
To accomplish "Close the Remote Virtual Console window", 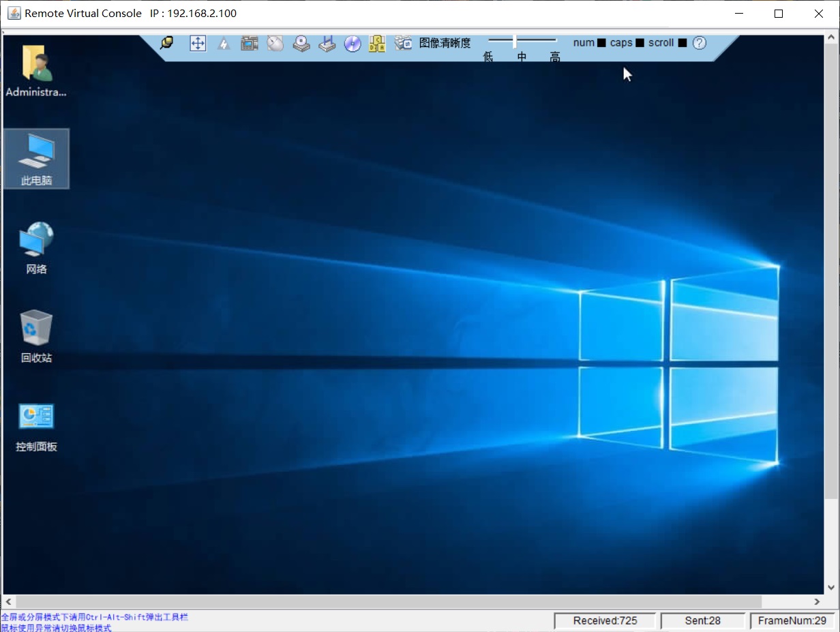I will (x=819, y=13).
